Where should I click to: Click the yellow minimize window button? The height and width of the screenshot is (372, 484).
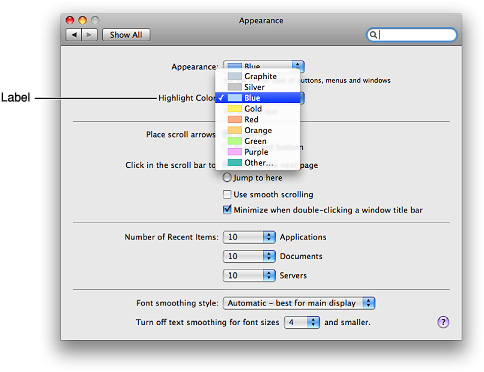click(82, 20)
